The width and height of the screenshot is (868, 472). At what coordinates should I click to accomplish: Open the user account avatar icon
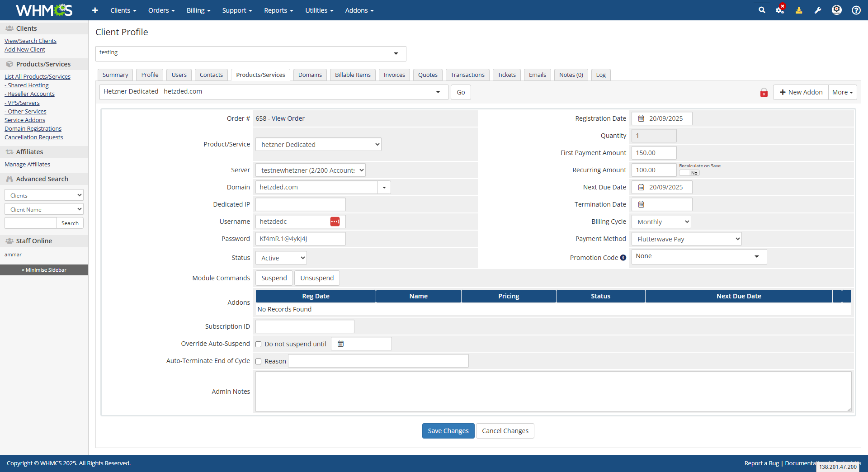(x=837, y=10)
